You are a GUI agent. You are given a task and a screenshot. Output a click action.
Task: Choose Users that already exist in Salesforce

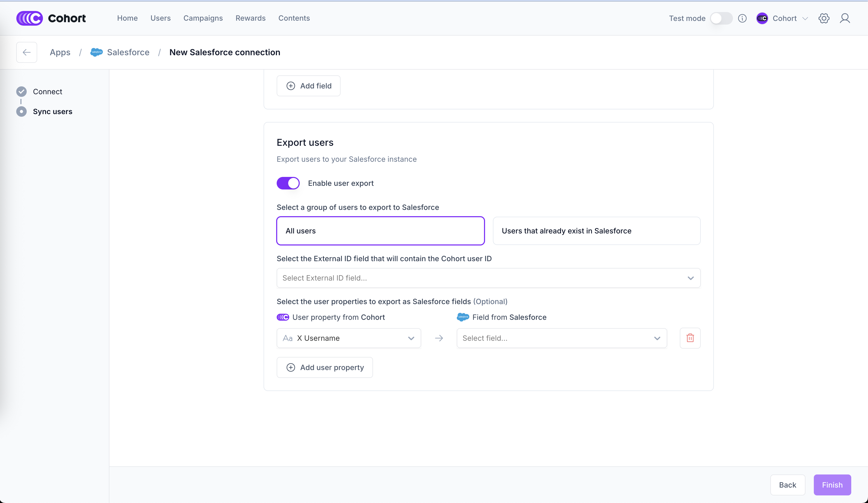click(596, 231)
